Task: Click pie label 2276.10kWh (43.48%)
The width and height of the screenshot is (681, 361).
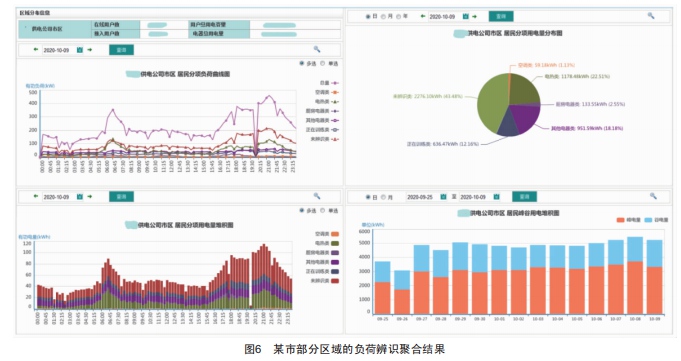Action: click(x=438, y=96)
